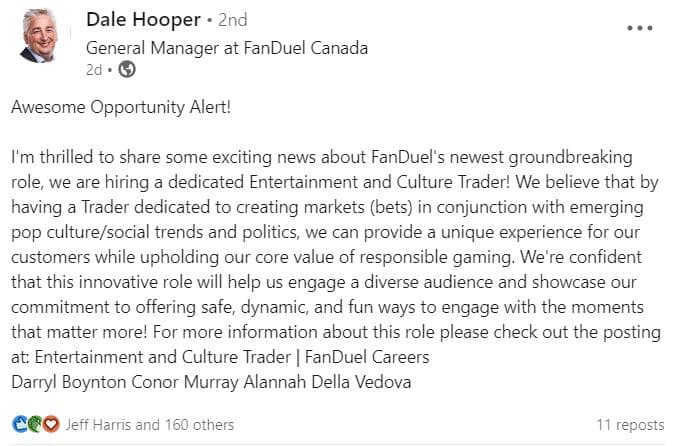Open the Dale Hooper name link

143,20
